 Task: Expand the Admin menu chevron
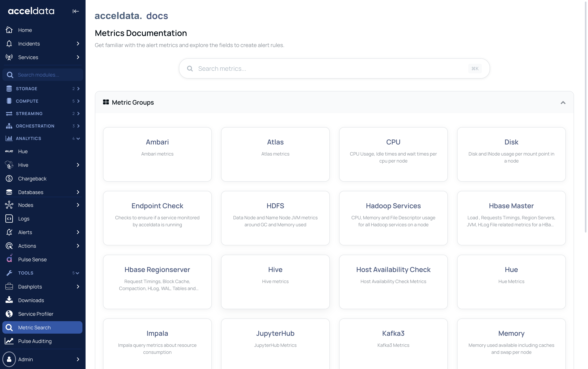[x=78, y=359]
